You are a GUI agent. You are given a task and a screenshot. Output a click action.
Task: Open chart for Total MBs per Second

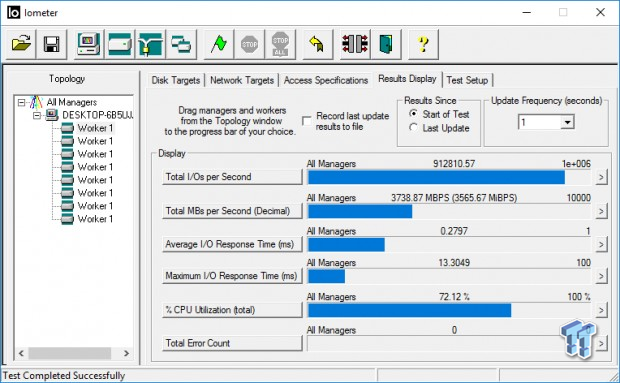[x=601, y=211]
